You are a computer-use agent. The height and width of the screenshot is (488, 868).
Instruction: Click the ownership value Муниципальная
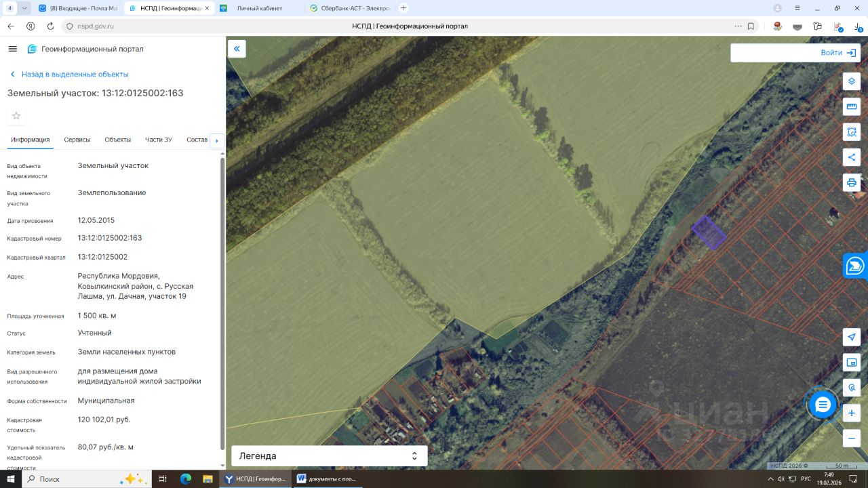106,401
